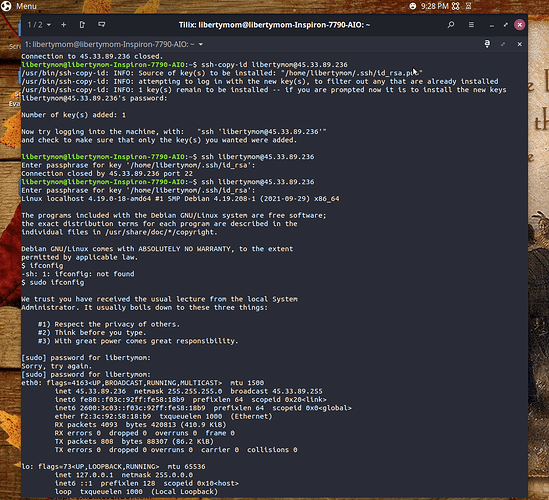Image resolution: width=549 pixels, height=500 pixels.
Task: Expand the 1/2 session switcher
Action: click(x=39, y=25)
